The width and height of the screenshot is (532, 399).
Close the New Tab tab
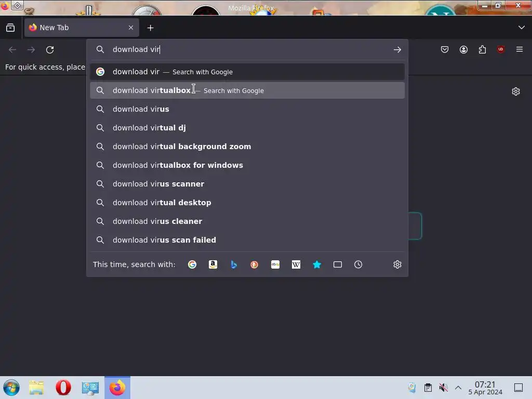pyautogui.click(x=131, y=28)
